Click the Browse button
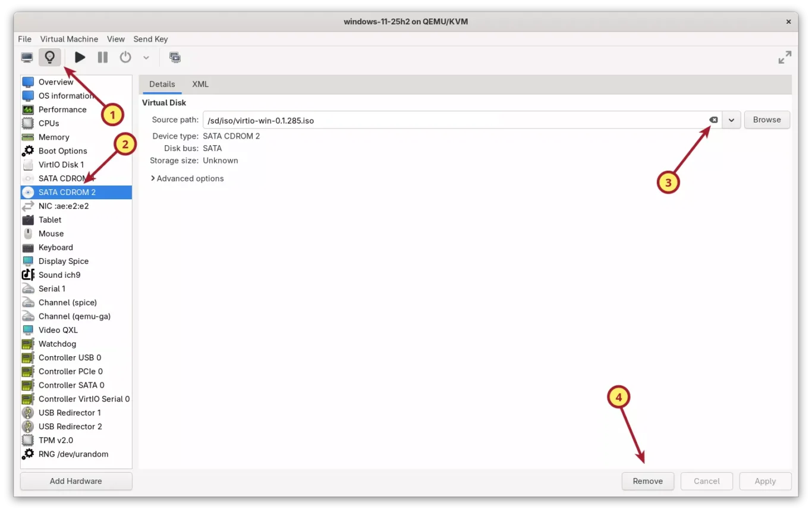Image resolution: width=812 pixels, height=512 pixels. click(x=767, y=120)
